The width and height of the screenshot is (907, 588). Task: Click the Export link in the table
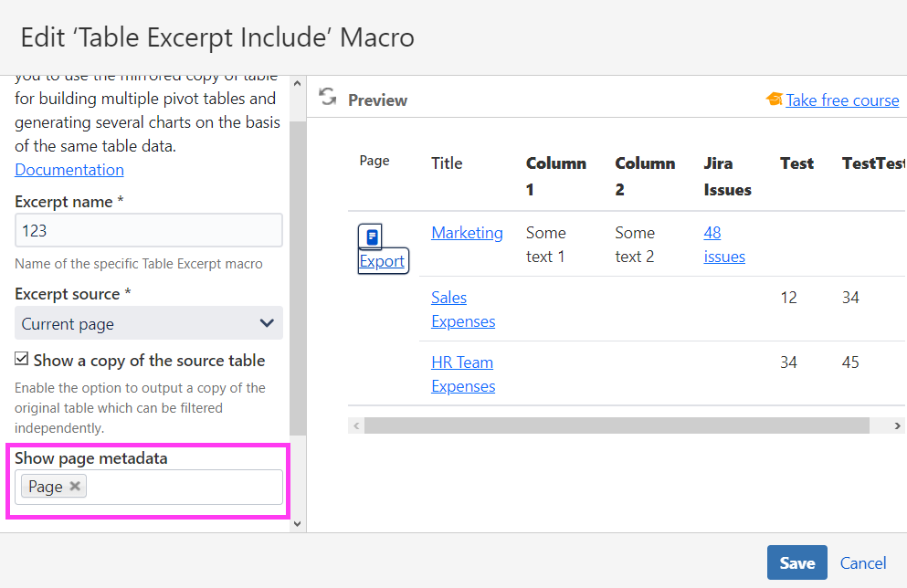click(x=382, y=261)
